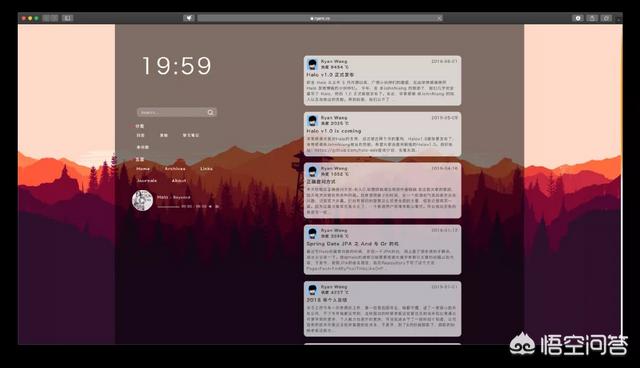Open the Links menu link
This screenshot has height=368, width=640.
(x=206, y=169)
